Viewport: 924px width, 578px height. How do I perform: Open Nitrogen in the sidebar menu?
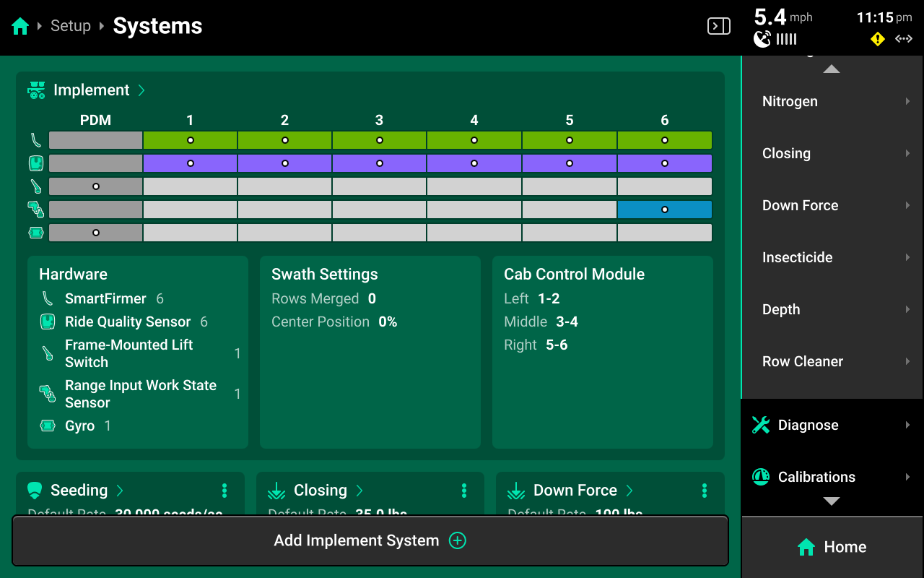[x=832, y=101]
